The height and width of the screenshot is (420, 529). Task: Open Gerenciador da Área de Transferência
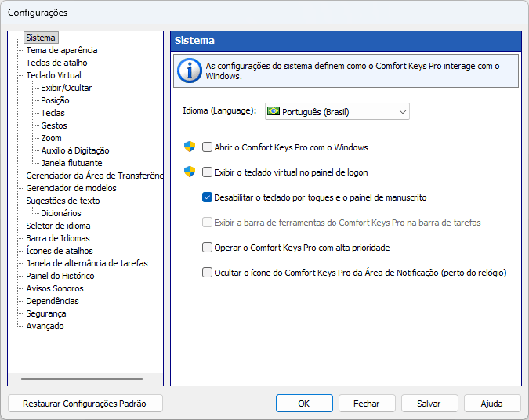pyautogui.click(x=95, y=176)
